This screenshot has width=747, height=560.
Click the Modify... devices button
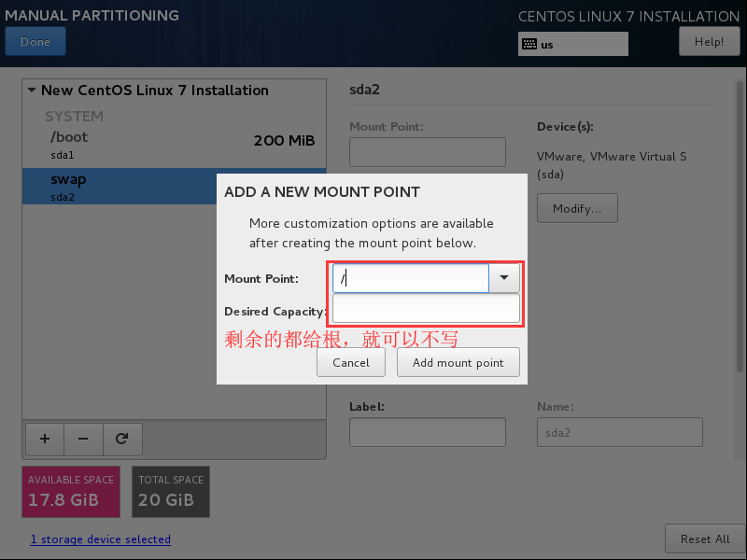[577, 208]
